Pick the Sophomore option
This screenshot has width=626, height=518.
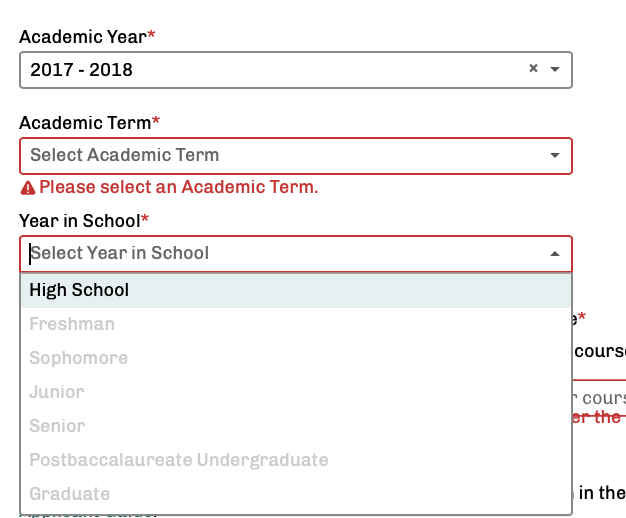(296, 358)
